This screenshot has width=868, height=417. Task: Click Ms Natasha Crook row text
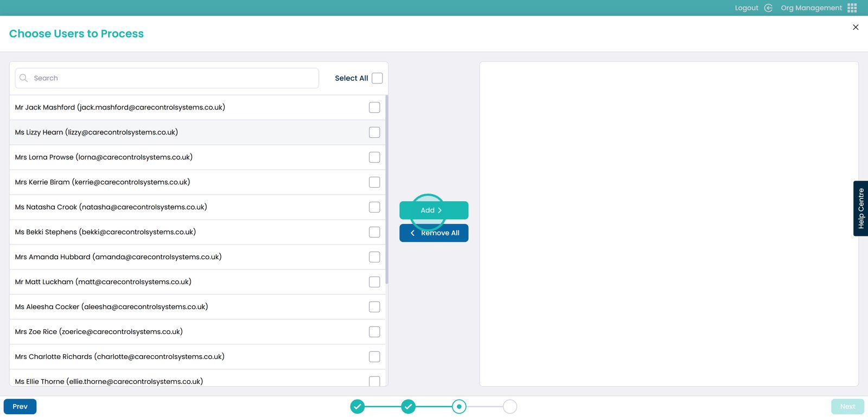(111, 207)
